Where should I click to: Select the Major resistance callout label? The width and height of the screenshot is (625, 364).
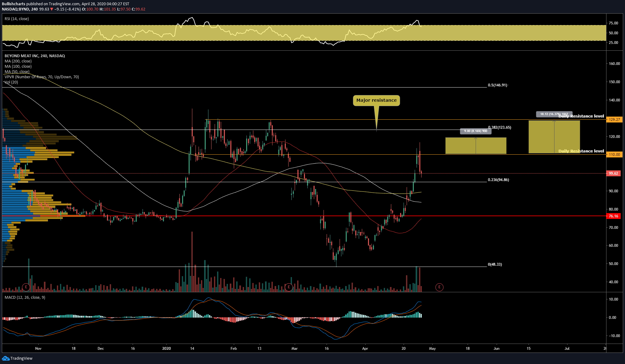376,100
